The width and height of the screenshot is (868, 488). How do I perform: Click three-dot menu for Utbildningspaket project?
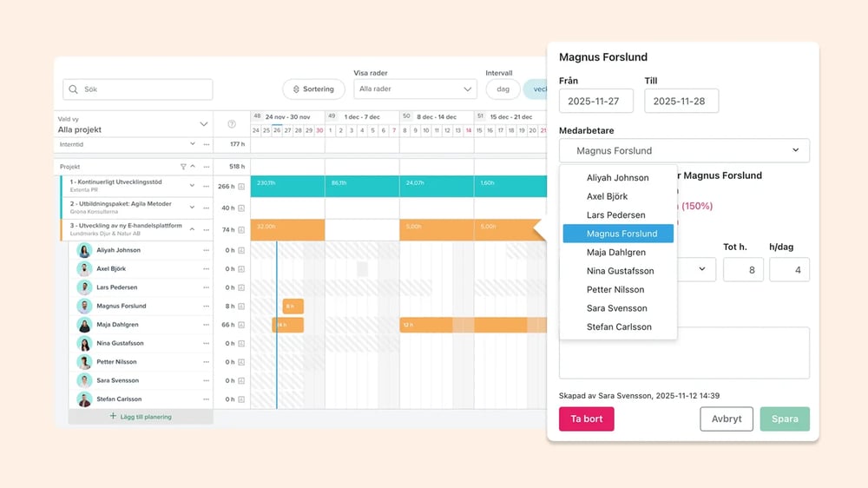tap(206, 208)
